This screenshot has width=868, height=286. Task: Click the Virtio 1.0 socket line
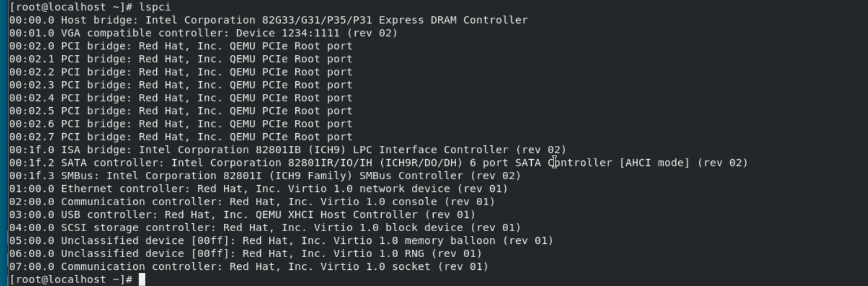249,266
